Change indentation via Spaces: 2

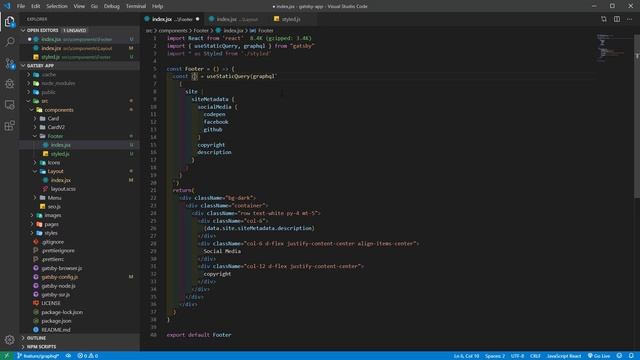[x=495, y=356]
